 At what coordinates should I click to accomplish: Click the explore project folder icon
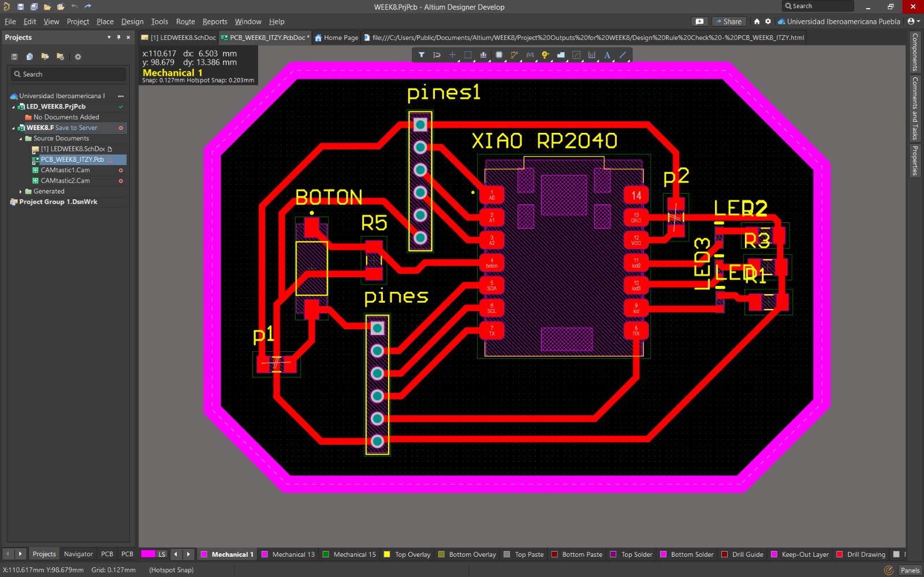pyautogui.click(x=45, y=57)
